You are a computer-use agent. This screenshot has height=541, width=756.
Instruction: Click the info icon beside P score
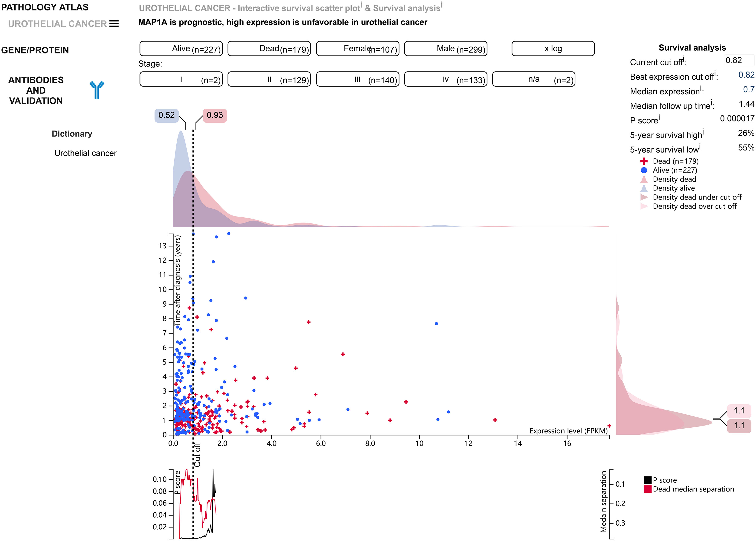[659, 117]
